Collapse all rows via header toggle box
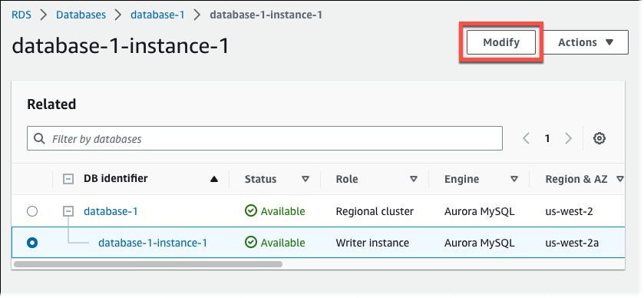Screen dimensions: 644x298 coord(68,179)
